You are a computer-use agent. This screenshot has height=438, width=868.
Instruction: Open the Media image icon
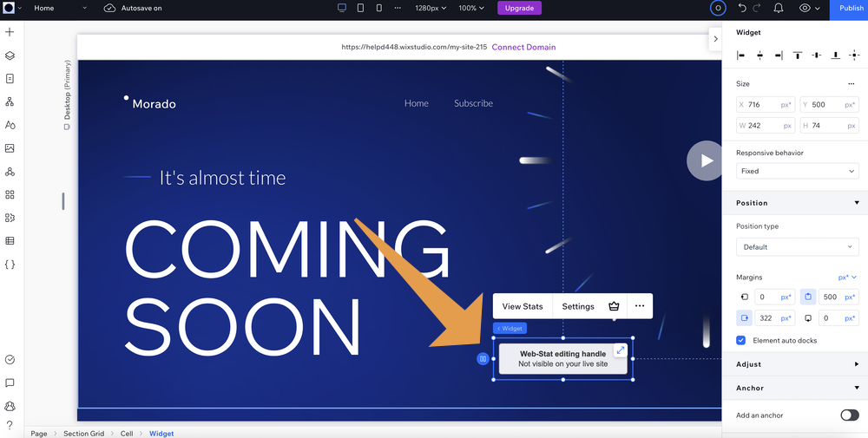pyautogui.click(x=10, y=148)
